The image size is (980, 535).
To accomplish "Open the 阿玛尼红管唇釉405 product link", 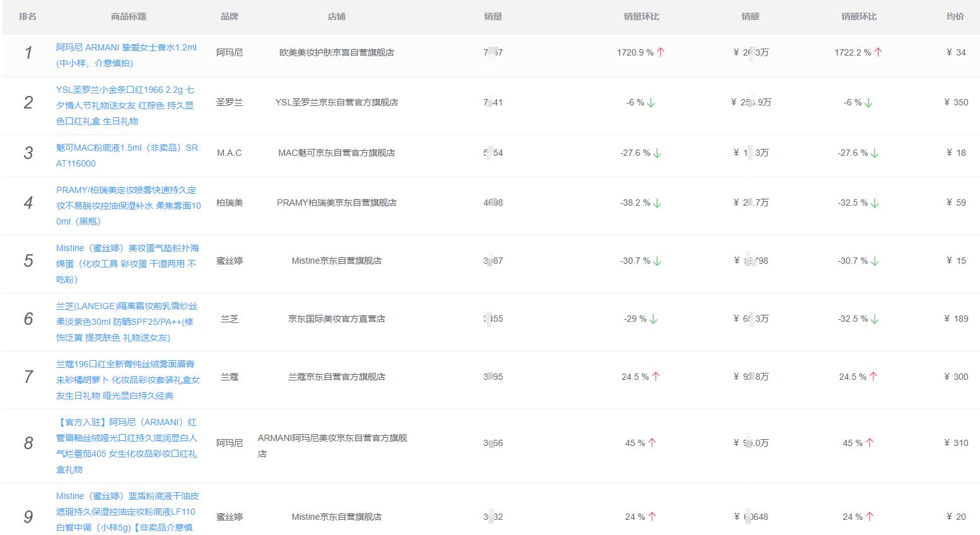I will [127, 446].
